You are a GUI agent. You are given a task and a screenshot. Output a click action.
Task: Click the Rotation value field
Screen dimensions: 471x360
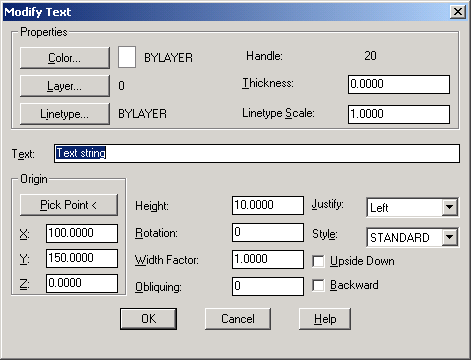click(268, 232)
